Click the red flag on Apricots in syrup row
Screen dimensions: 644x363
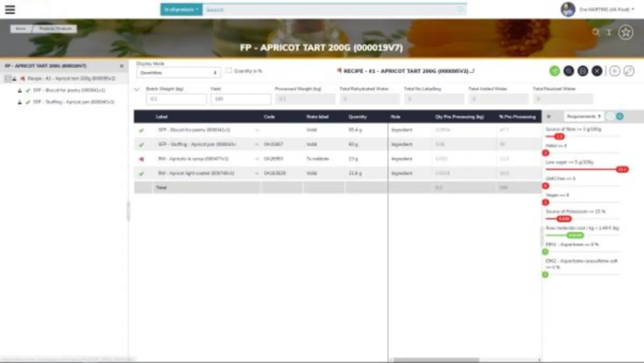[x=141, y=159]
